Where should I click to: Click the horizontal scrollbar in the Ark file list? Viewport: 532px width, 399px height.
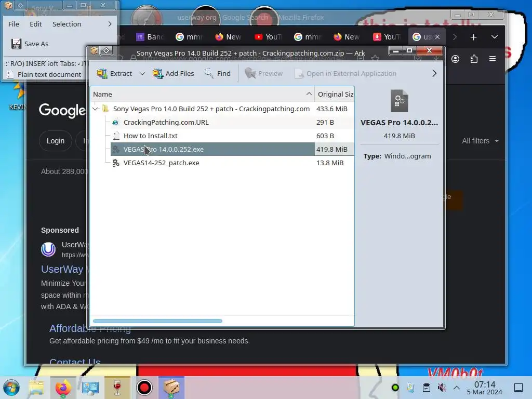pyautogui.click(x=157, y=321)
